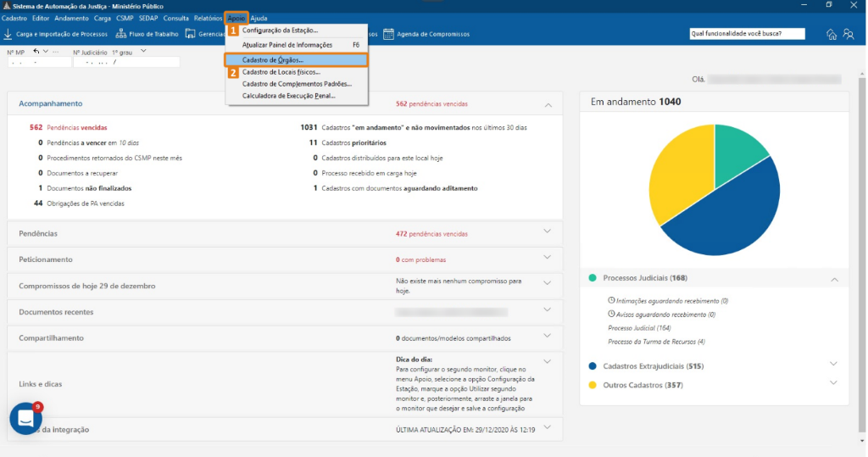Screen dimensions: 868x457
Task: Open Pendências a vencer em 10 dias
Action: tap(88, 143)
